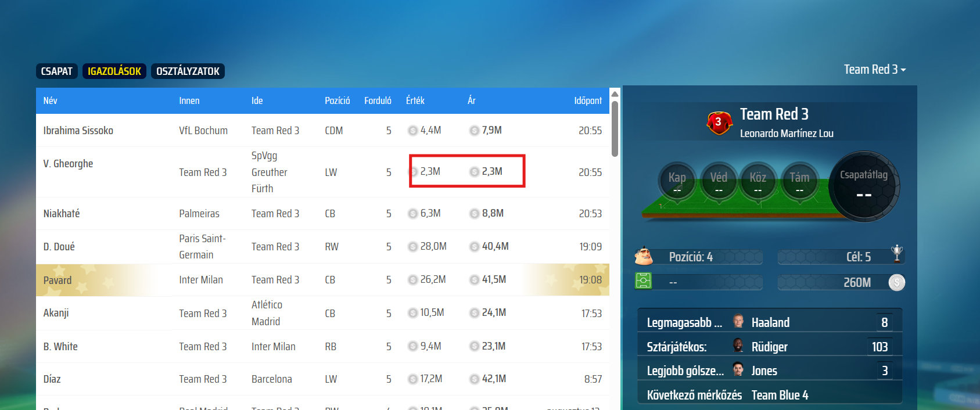The image size is (980, 410).
Task: Click the trophy icon next to Cél: 5
Action: pyautogui.click(x=897, y=254)
